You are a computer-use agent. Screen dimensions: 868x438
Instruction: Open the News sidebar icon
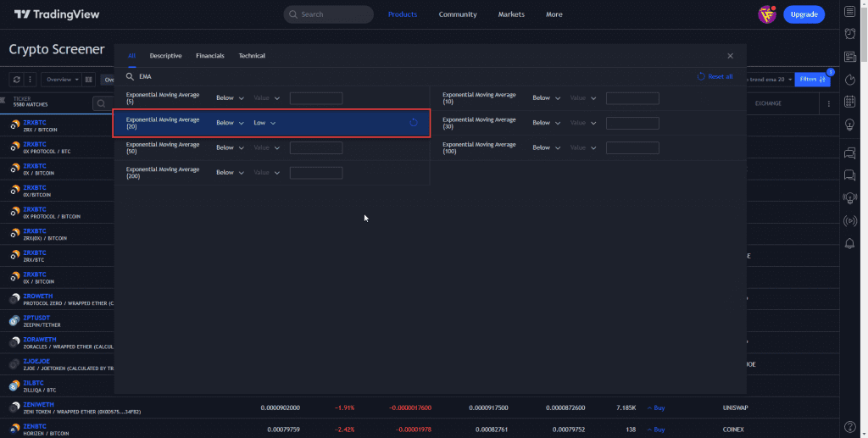[x=849, y=57]
